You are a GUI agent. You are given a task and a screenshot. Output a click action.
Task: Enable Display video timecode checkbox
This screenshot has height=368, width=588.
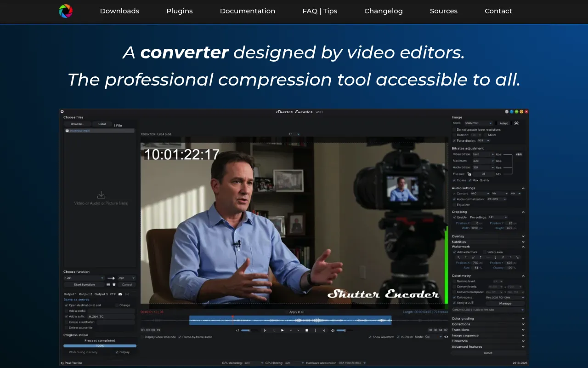click(x=142, y=337)
